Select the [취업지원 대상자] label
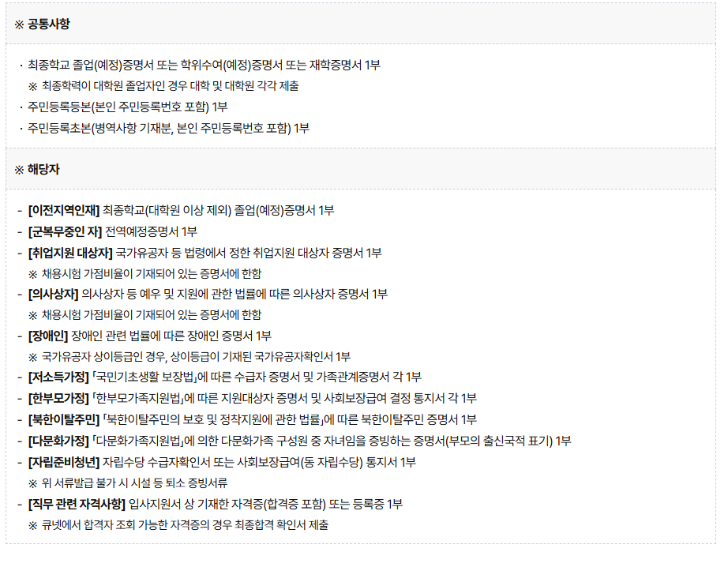 69,252
